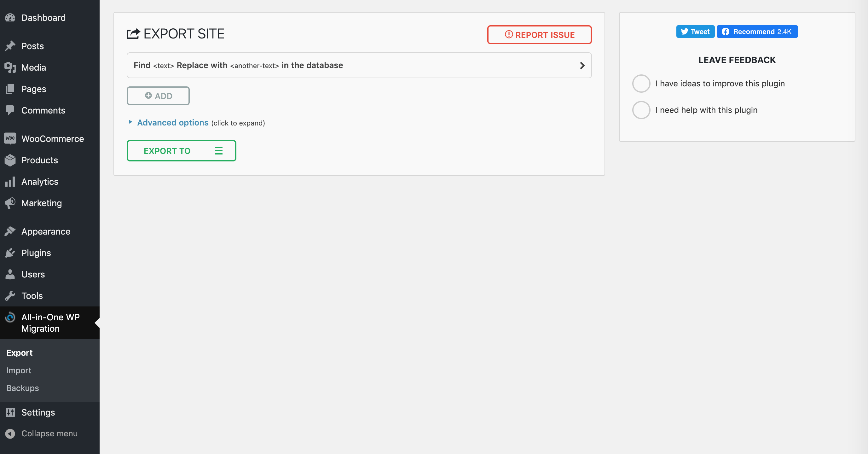Select 'I have ideas to improve this plugin'
The height and width of the screenshot is (454, 868).
point(641,83)
